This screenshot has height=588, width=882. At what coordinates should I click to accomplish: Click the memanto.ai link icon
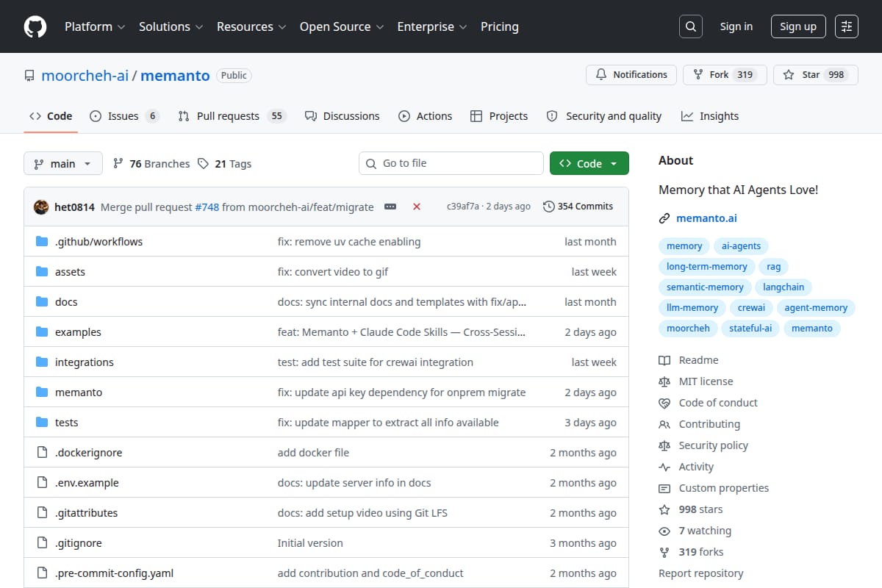coord(664,218)
